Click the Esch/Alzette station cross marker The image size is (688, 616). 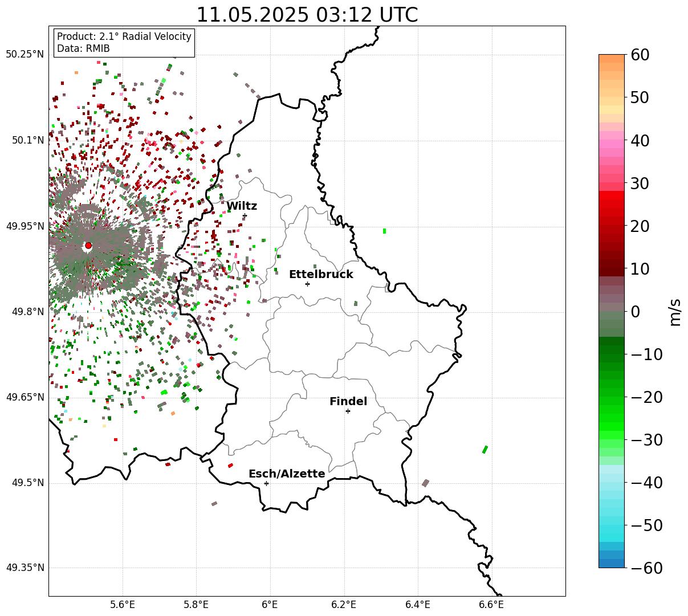(266, 483)
